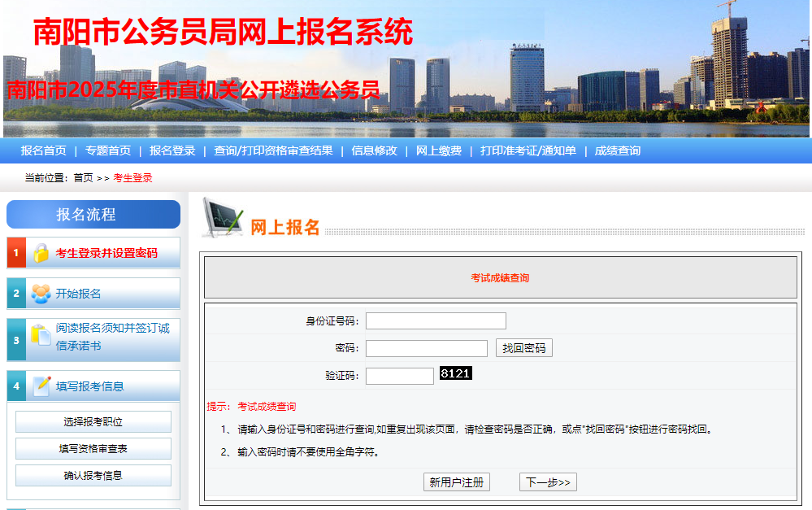This screenshot has width=812, height=510.
Task: Open 网上缴费 navigation item
Action: click(x=439, y=150)
